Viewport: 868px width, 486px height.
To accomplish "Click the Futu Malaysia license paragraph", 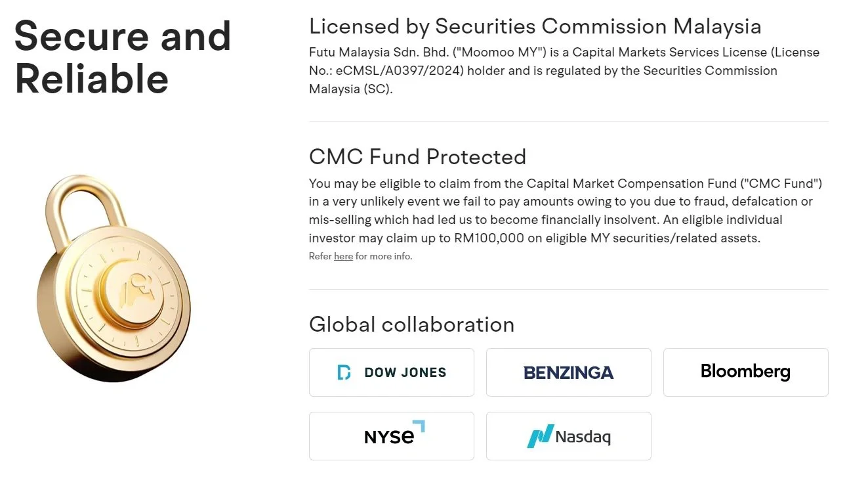I will pyautogui.click(x=564, y=70).
